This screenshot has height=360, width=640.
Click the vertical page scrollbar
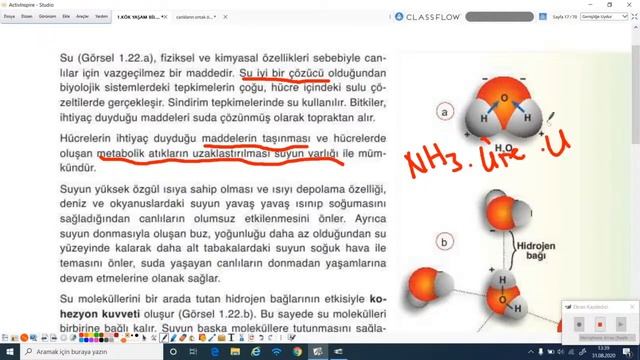pyautogui.click(x=636, y=94)
